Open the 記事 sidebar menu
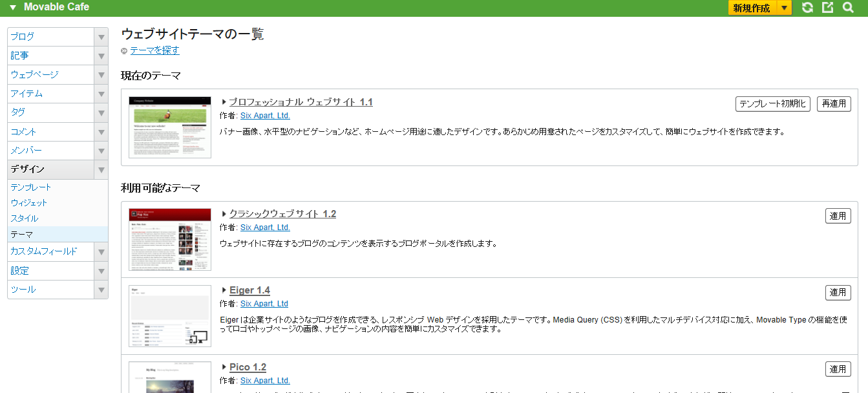868x393 pixels. [50, 56]
